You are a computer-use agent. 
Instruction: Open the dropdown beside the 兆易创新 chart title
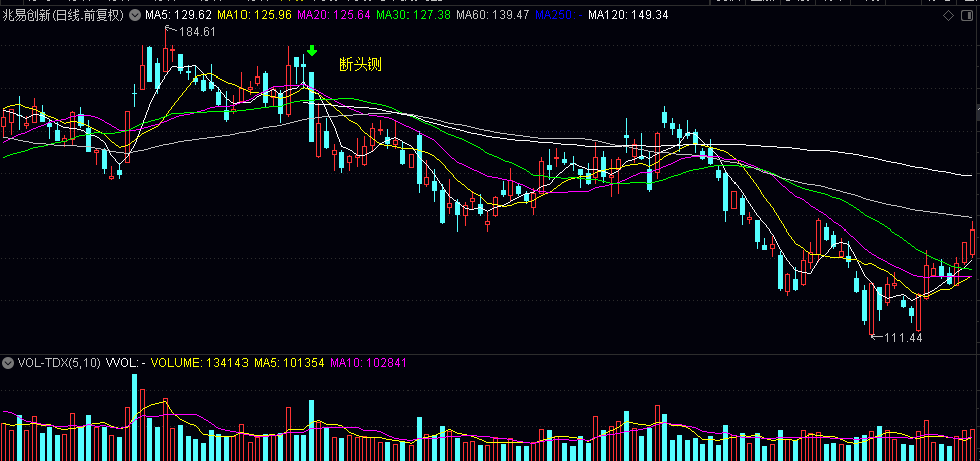click(x=134, y=15)
